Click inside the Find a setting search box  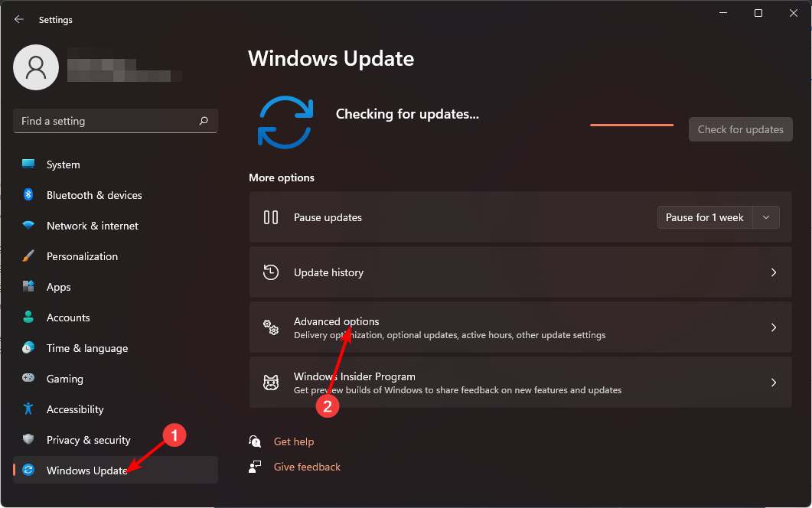(115, 121)
